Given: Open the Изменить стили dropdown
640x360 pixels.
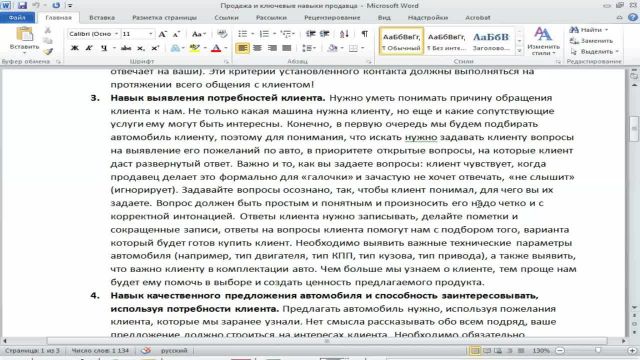Looking at the screenshot, I should pyautogui.click(x=543, y=41).
